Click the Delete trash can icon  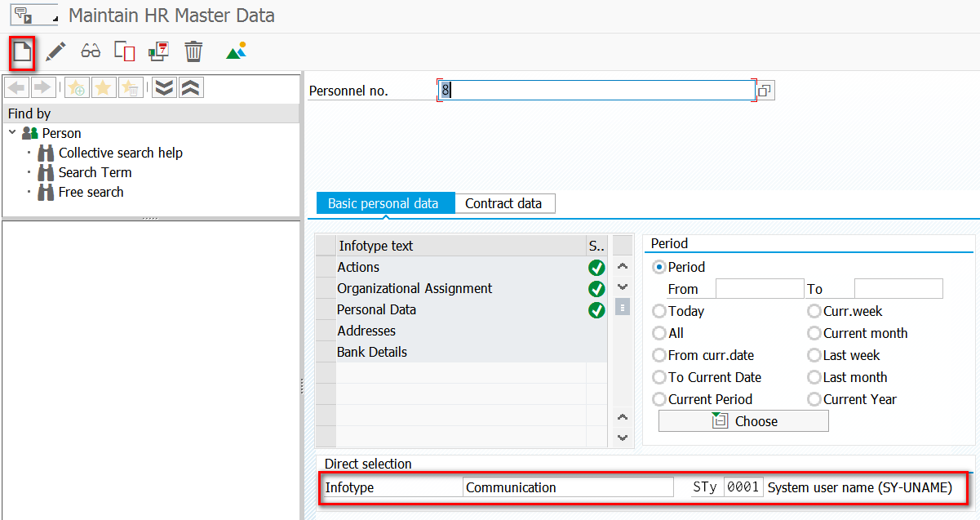click(x=193, y=52)
